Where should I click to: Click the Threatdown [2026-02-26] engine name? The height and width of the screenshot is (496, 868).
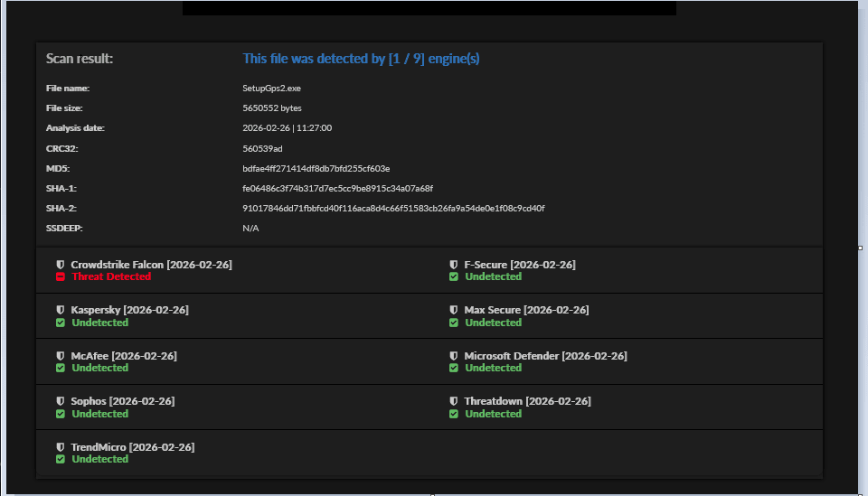527,401
